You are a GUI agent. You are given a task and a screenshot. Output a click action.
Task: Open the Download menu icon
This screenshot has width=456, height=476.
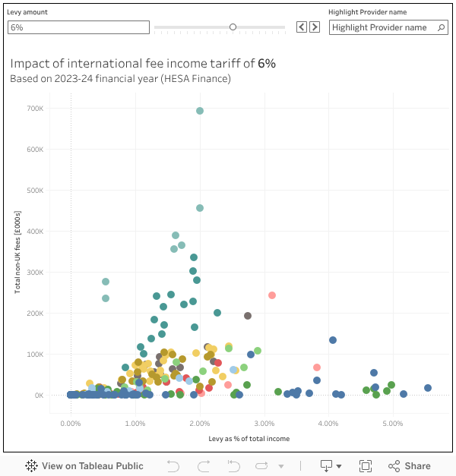coord(326,466)
